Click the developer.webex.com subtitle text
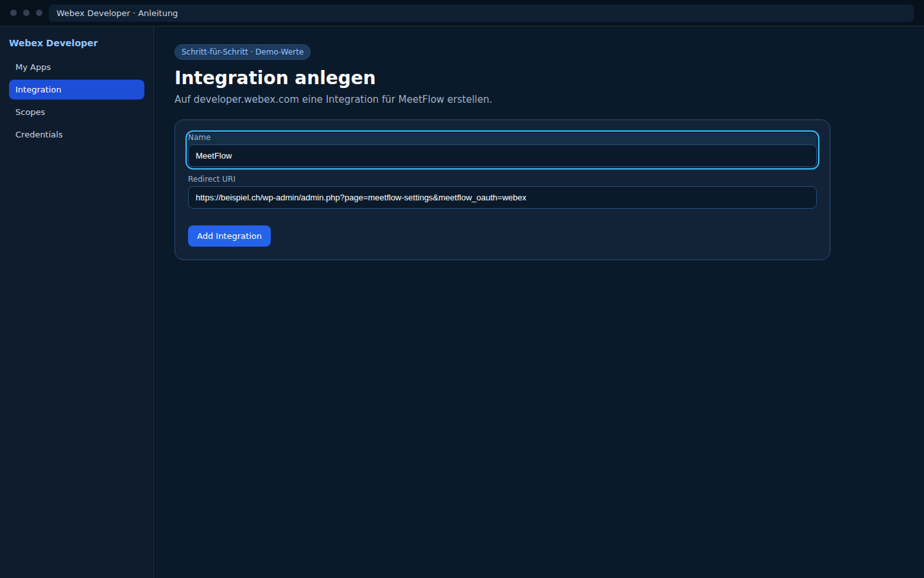The image size is (924, 578). tap(333, 100)
